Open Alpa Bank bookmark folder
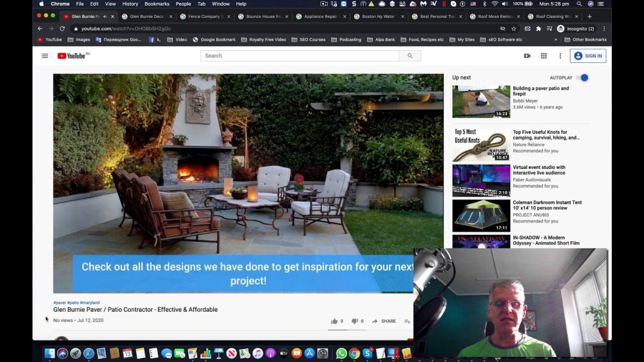Viewport: 644px width, 362px height. [380, 40]
